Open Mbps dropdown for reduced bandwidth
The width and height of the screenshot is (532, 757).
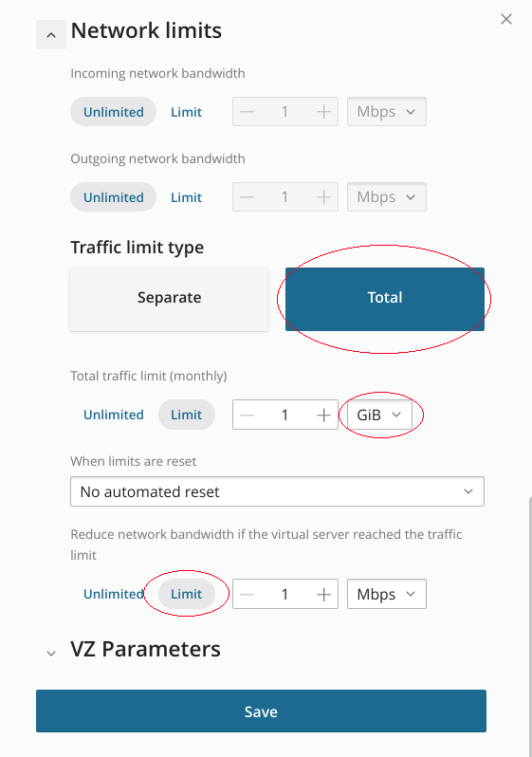pos(387,594)
